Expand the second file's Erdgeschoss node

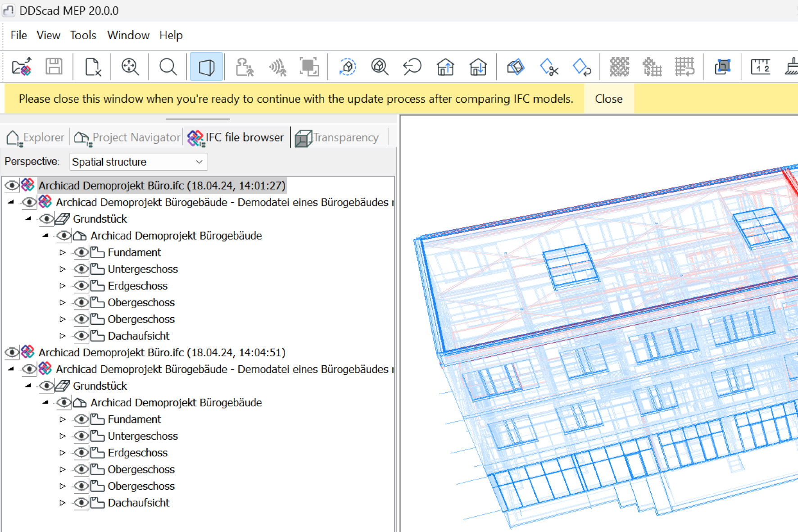(63, 453)
